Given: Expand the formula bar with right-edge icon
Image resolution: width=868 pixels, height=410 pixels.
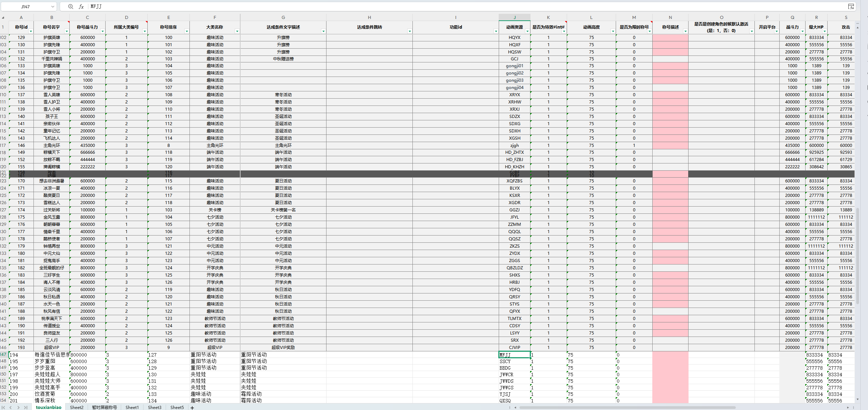Looking at the screenshot, I should 851,7.
